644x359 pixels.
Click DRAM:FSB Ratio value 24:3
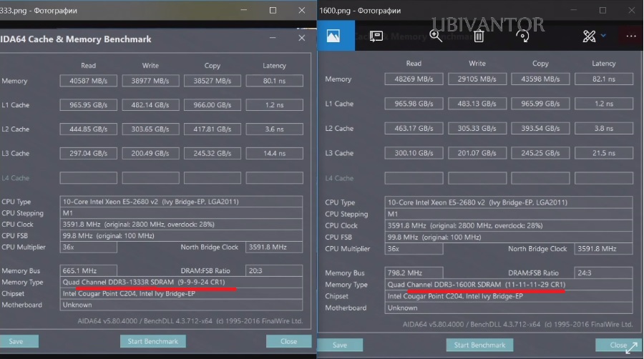pyautogui.click(x=604, y=273)
